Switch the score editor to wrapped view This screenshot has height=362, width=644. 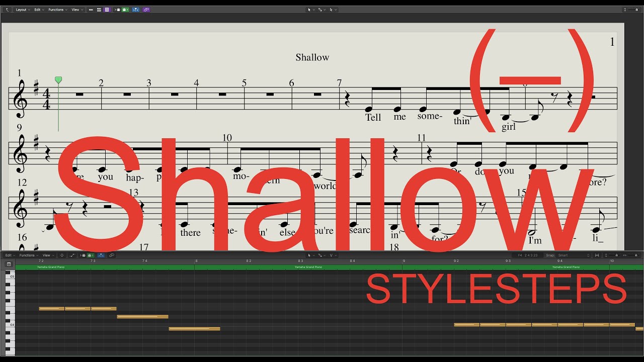tap(99, 10)
